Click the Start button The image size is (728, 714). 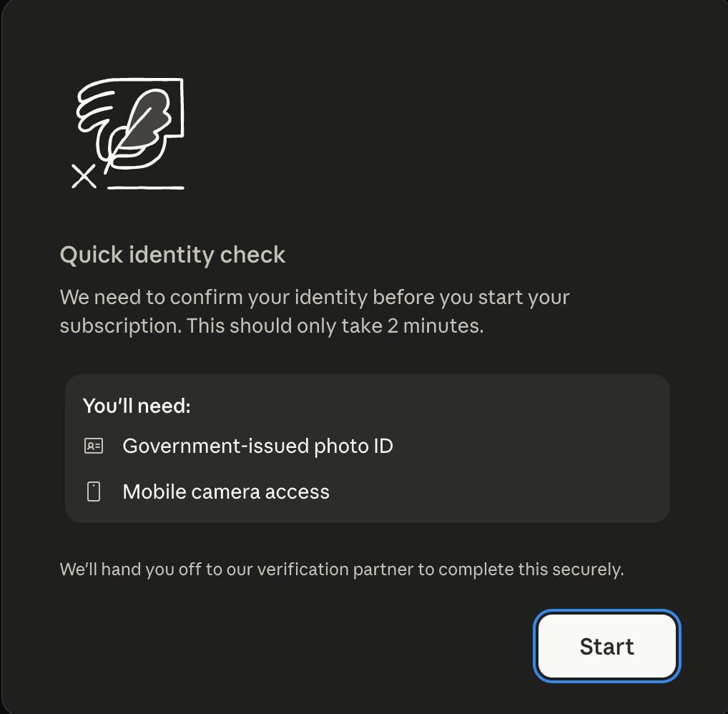click(607, 646)
